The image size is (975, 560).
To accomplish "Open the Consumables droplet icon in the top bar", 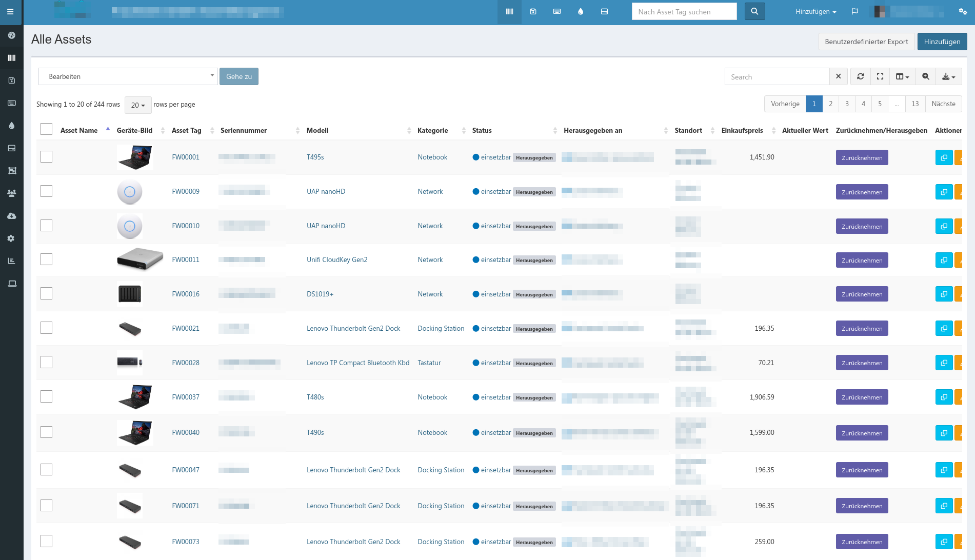I will point(581,11).
